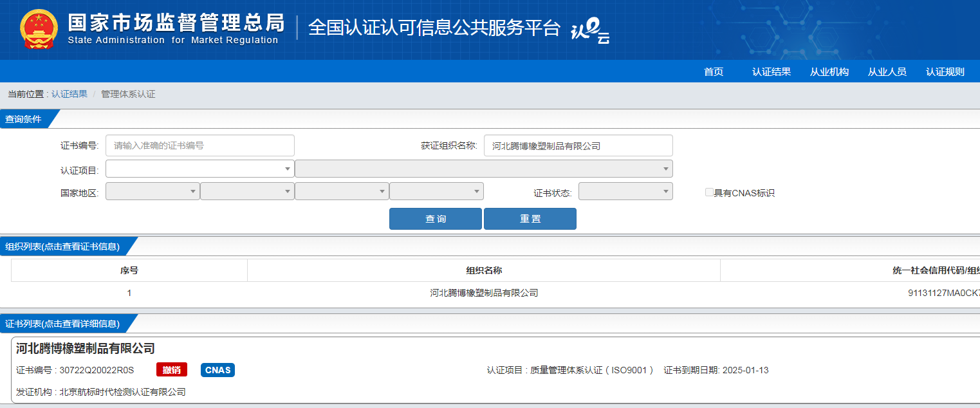Image resolution: width=980 pixels, height=408 pixels.
Task: Click the 序号 column header
Action: coord(129,270)
